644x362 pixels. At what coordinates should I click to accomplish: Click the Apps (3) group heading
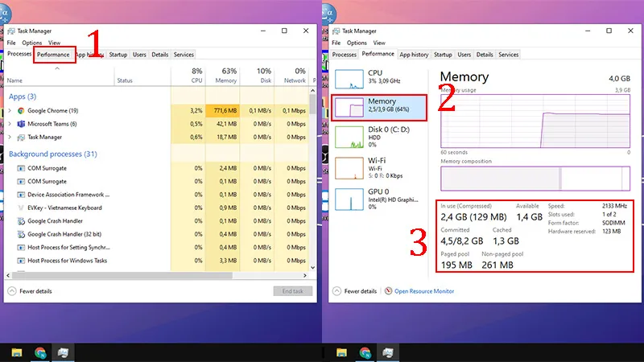coord(23,97)
